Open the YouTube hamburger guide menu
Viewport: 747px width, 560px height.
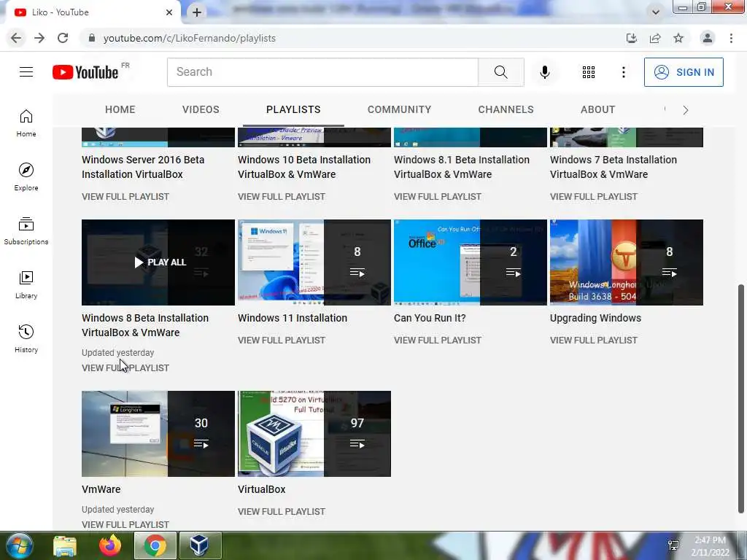[x=26, y=72]
